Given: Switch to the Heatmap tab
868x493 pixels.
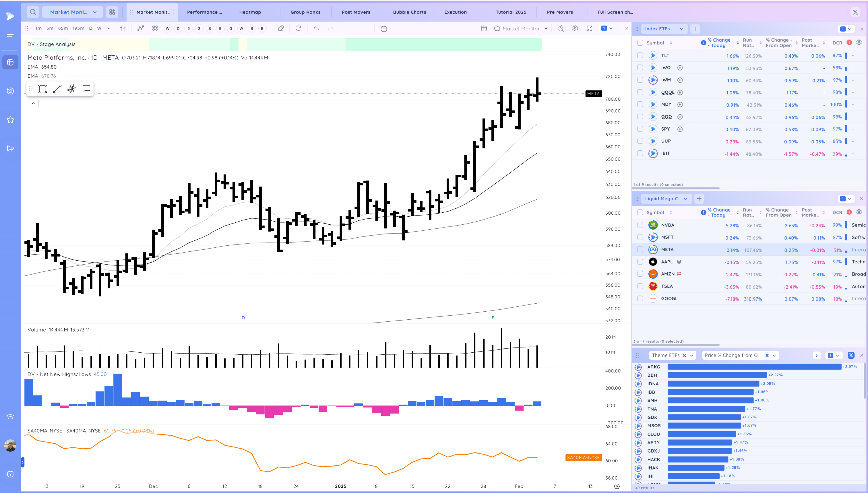Looking at the screenshot, I should point(250,12).
